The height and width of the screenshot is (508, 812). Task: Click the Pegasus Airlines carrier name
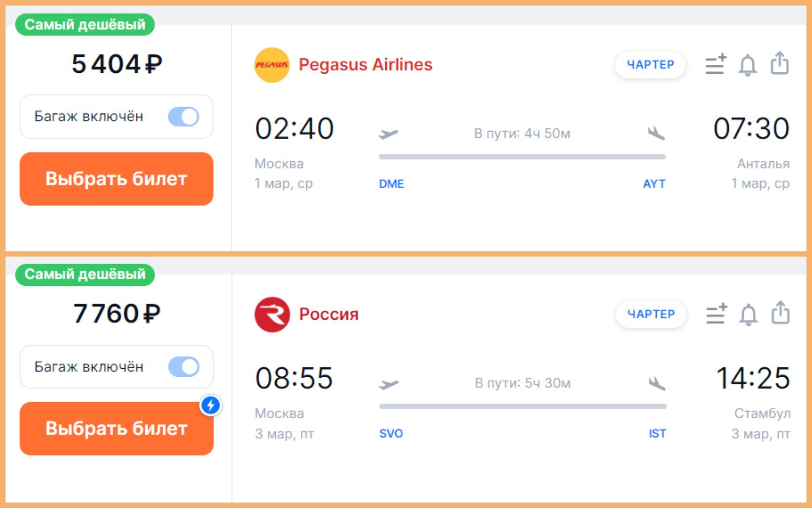(365, 65)
